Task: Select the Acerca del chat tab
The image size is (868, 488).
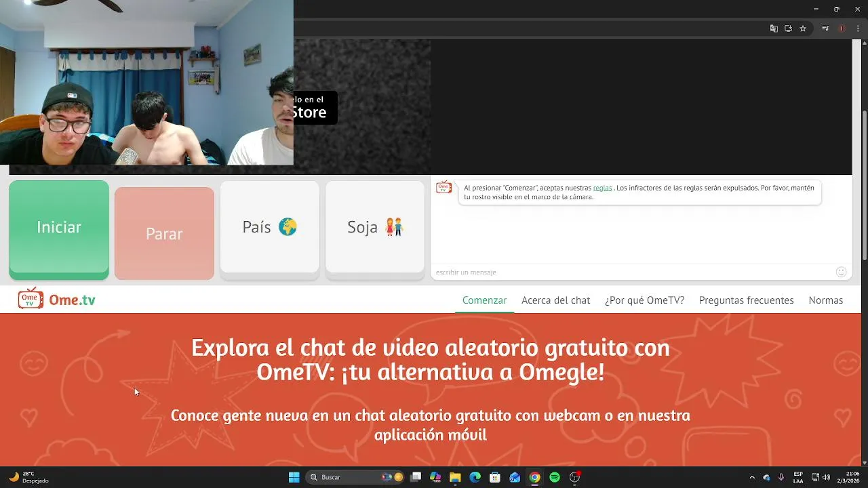Action: (x=555, y=300)
